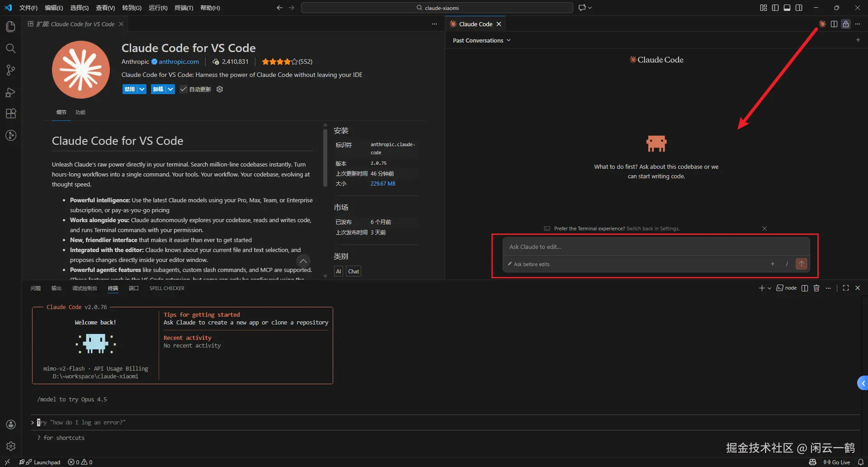Open the Extensions view in the activity bar

pyautogui.click(x=11, y=114)
